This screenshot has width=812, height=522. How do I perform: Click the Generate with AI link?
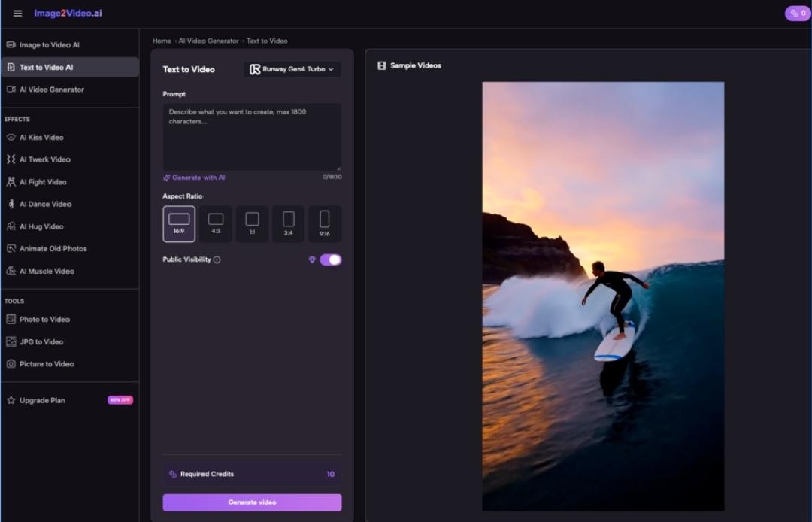[194, 178]
